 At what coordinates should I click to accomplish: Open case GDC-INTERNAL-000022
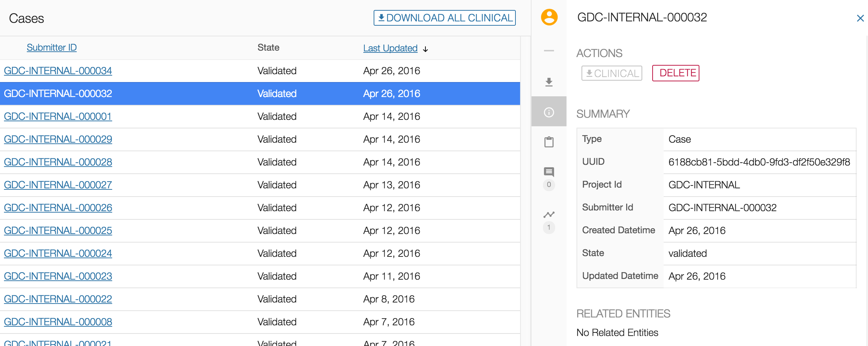[x=58, y=299]
